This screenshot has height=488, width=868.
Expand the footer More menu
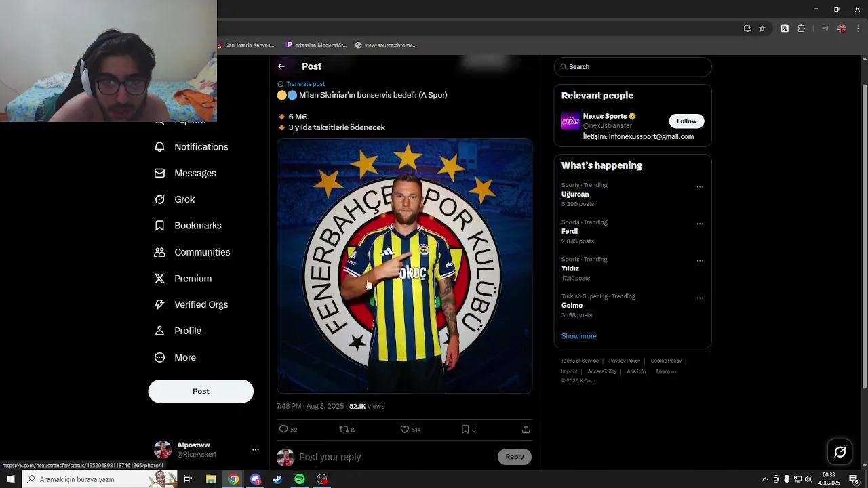click(666, 371)
